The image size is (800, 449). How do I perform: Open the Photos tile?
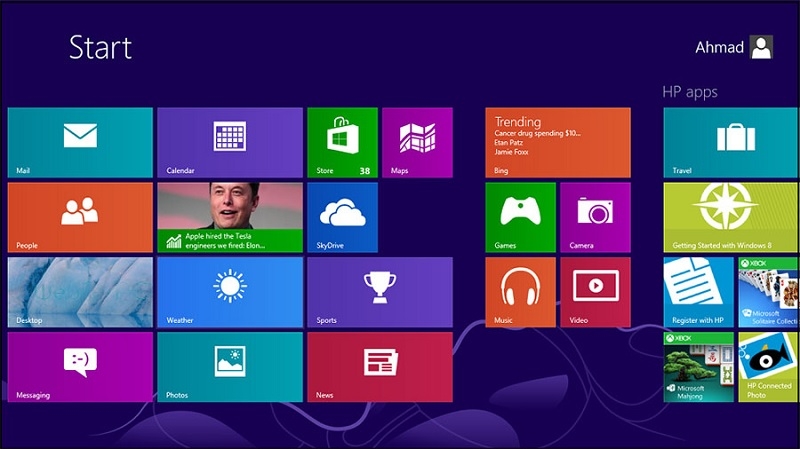click(x=230, y=367)
